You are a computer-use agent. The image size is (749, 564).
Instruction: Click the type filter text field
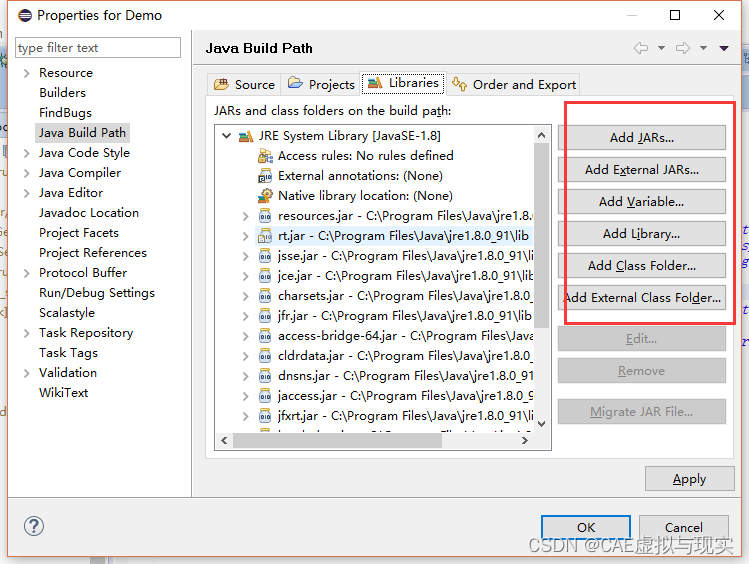tap(98, 48)
